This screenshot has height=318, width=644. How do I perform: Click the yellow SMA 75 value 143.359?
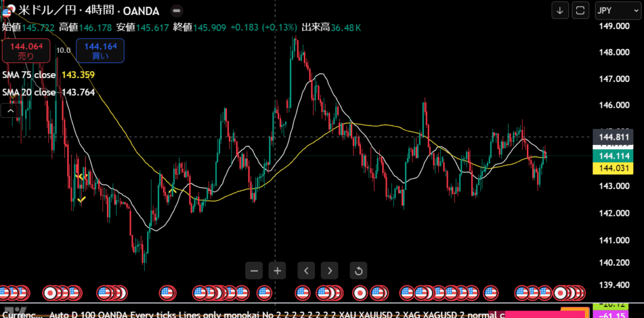[78, 75]
